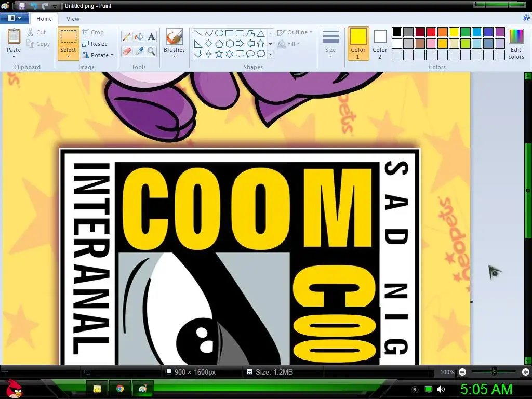The image size is (532, 399).
Task: Click the Resize button
Action: tap(95, 44)
